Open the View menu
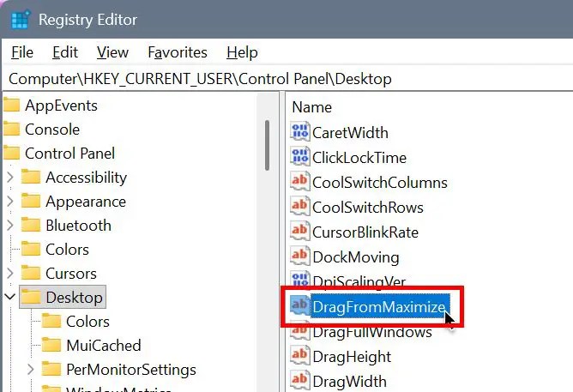573x392 pixels. (x=112, y=52)
